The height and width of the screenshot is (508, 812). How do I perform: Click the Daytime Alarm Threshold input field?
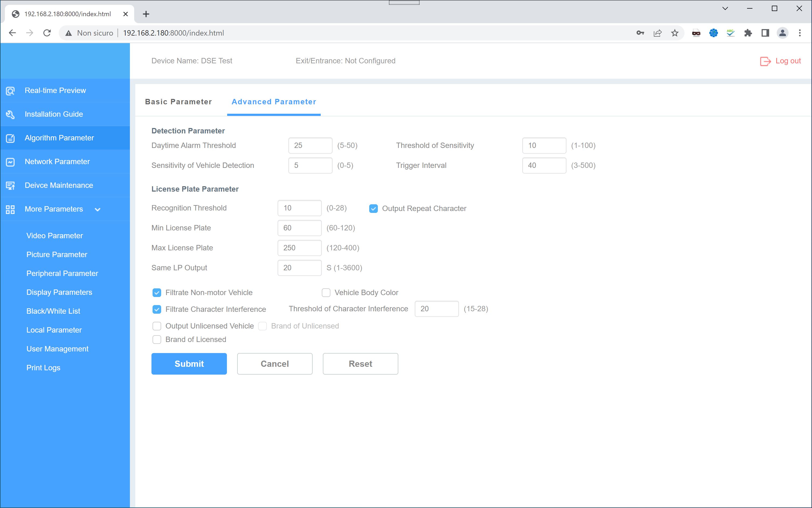click(310, 146)
